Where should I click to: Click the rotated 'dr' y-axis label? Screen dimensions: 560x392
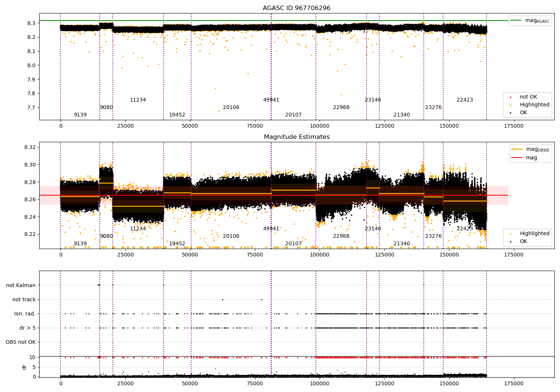(x=24, y=367)
